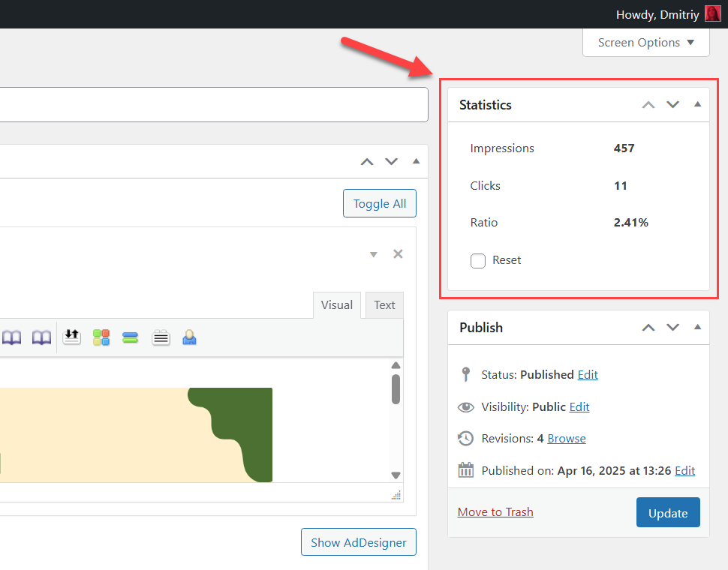Click the blue and green bars toolbar icon
The image size is (728, 570).
(x=131, y=337)
